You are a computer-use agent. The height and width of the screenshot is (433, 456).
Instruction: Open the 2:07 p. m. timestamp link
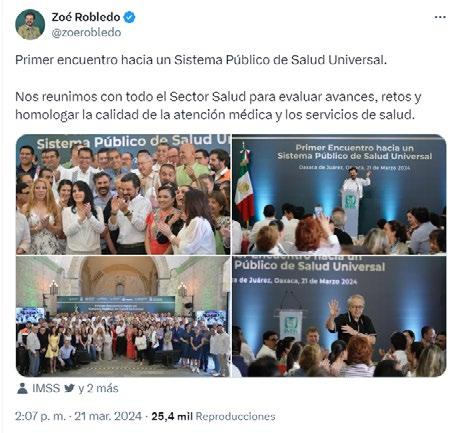(40, 416)
